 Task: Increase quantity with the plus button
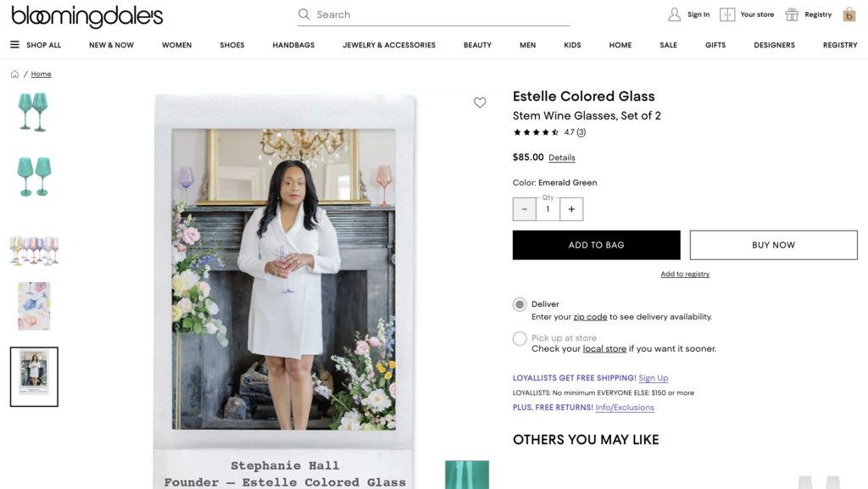(571, 209)
